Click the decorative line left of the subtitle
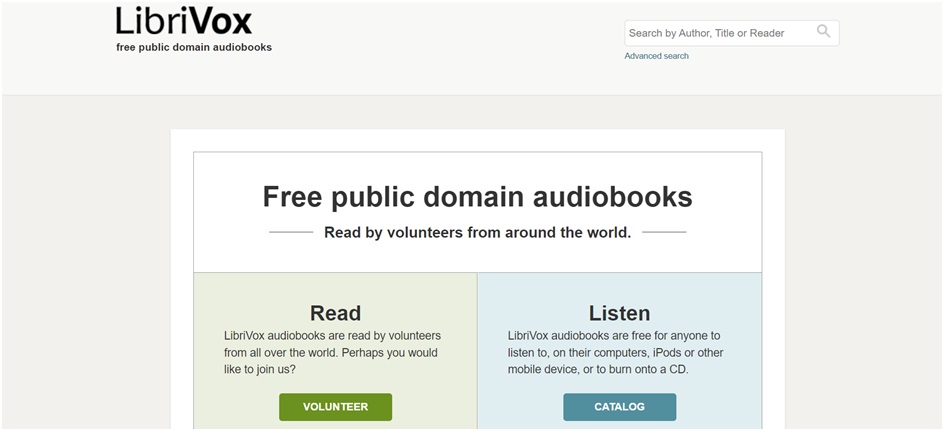 coord(291,232)
